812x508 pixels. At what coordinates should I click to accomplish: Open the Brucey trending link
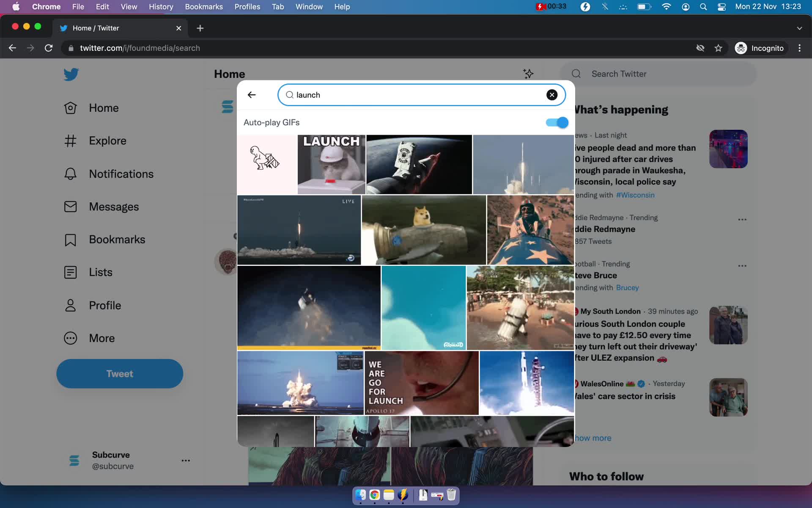(x=627, y=287)
